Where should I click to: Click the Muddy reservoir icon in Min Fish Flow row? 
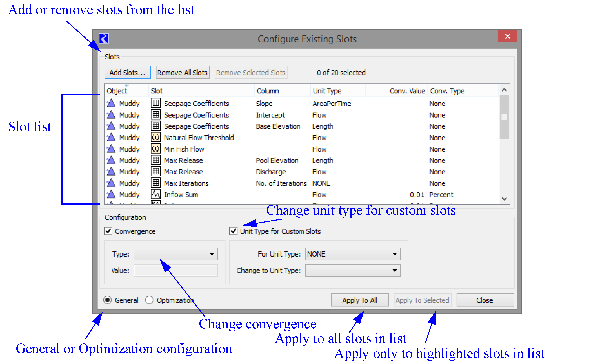pyautogui.click(x=111, y=149)
